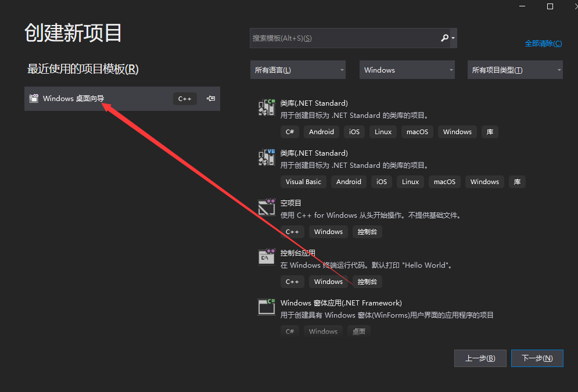Viewport: 578px width, 392px height.
Task: Click the 桌面 tag under Windows 窗体应用
Action: [x=358, y=331]
